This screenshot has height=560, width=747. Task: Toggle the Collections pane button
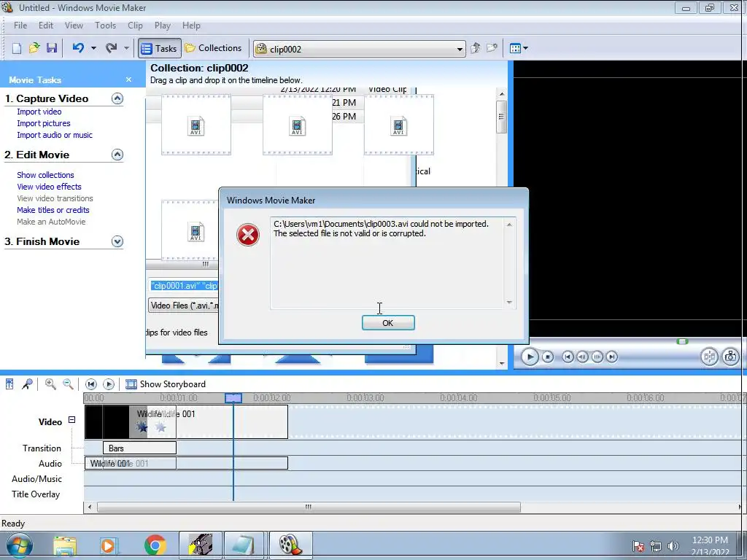[x=214, y=48]
